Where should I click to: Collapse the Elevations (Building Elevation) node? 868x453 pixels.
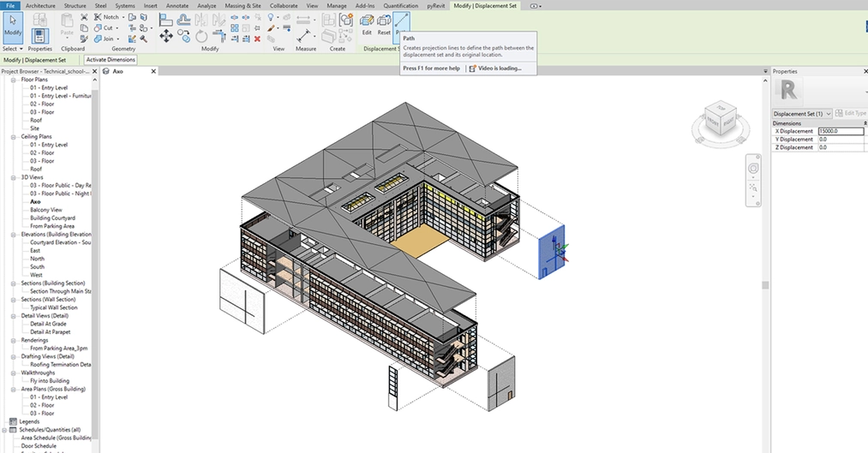click(x=14, y=235)
